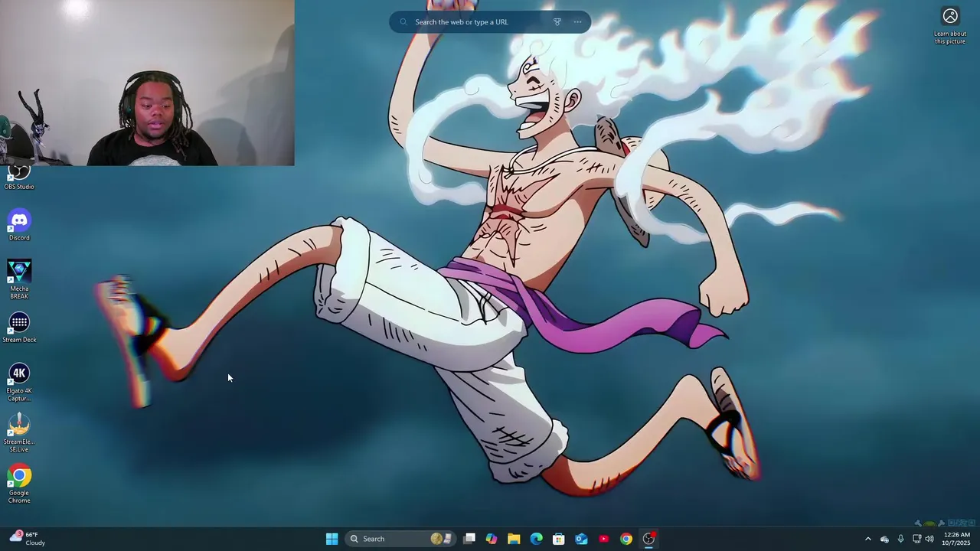Open Microsoft Store from the taskbar
980x551 pixels.
click(559, 539)
